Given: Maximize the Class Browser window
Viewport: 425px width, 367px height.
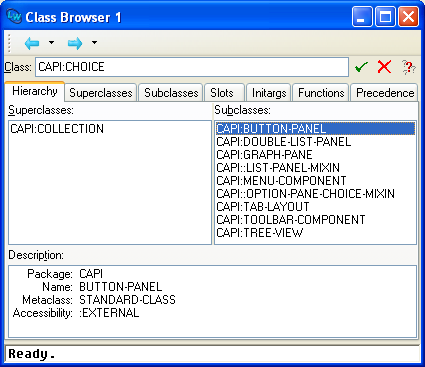Looking at the screenshot, I should click(385, 17).
